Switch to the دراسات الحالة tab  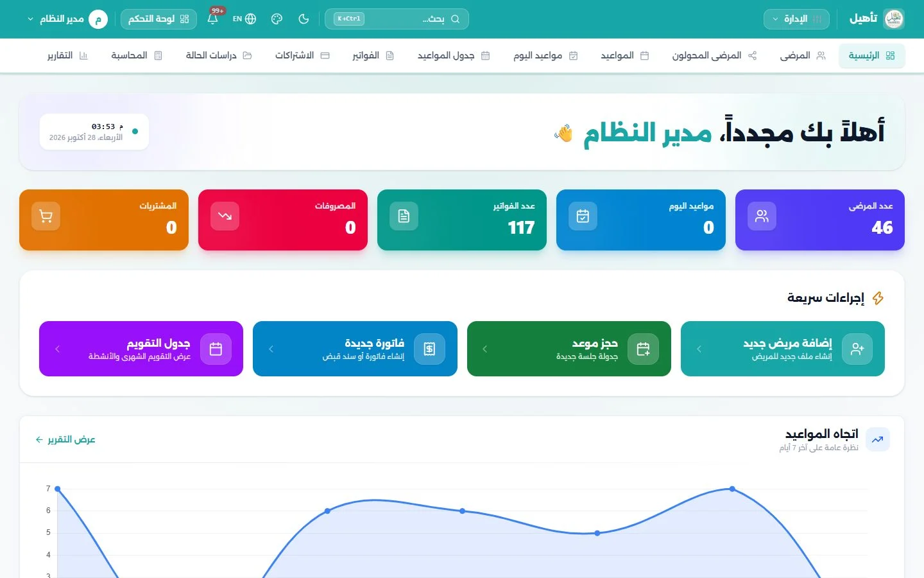tap(219, 56)
